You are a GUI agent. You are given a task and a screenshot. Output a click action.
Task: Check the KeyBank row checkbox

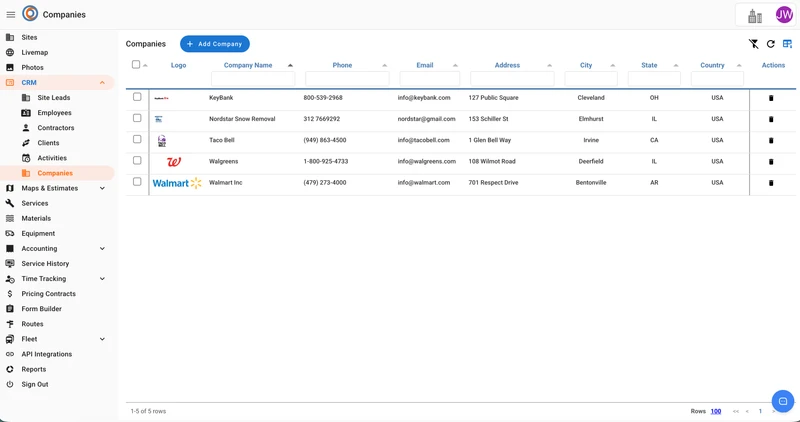click(137, 97)
